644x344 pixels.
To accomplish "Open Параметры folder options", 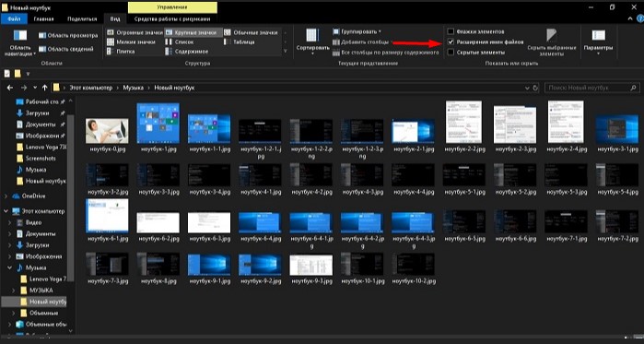I will click(599, 42).
